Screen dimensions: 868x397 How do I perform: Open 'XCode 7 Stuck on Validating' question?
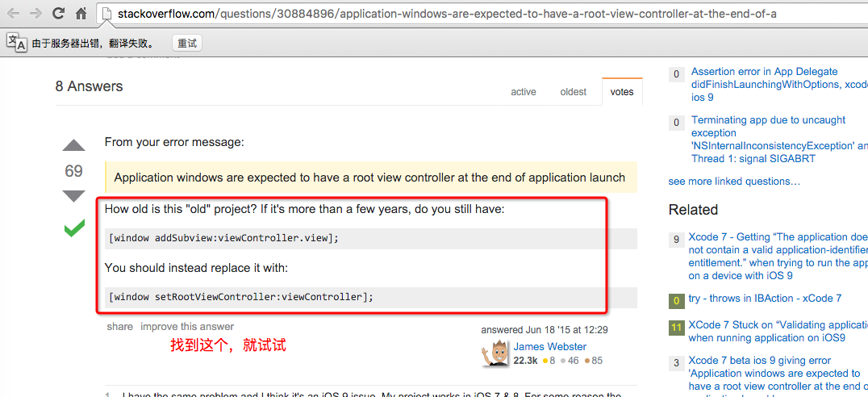click(x=778, y=331)
